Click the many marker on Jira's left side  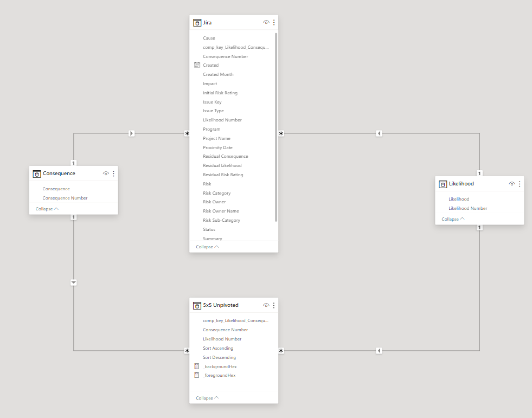(187, 134)
